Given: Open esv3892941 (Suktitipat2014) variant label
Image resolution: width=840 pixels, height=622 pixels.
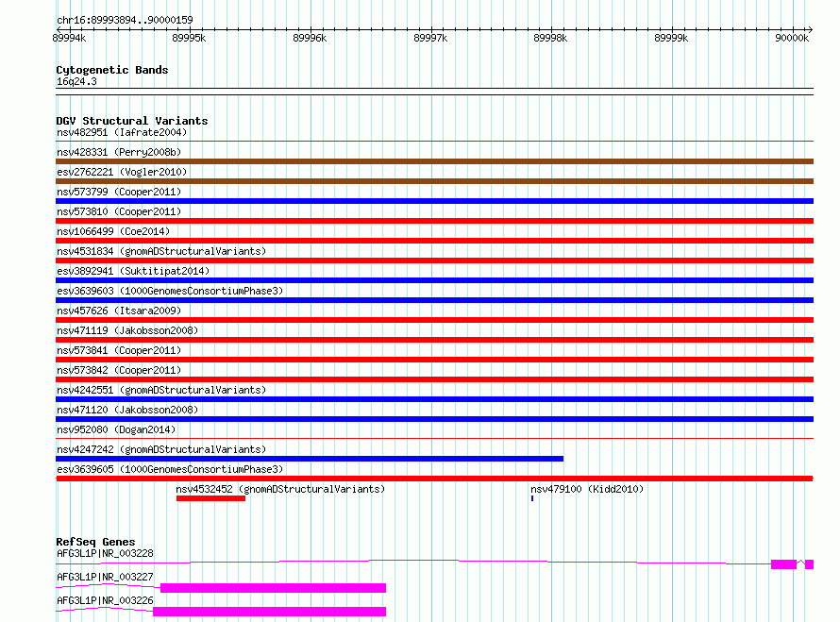Looking at the screenshot, I should click(x=133, y=271).
